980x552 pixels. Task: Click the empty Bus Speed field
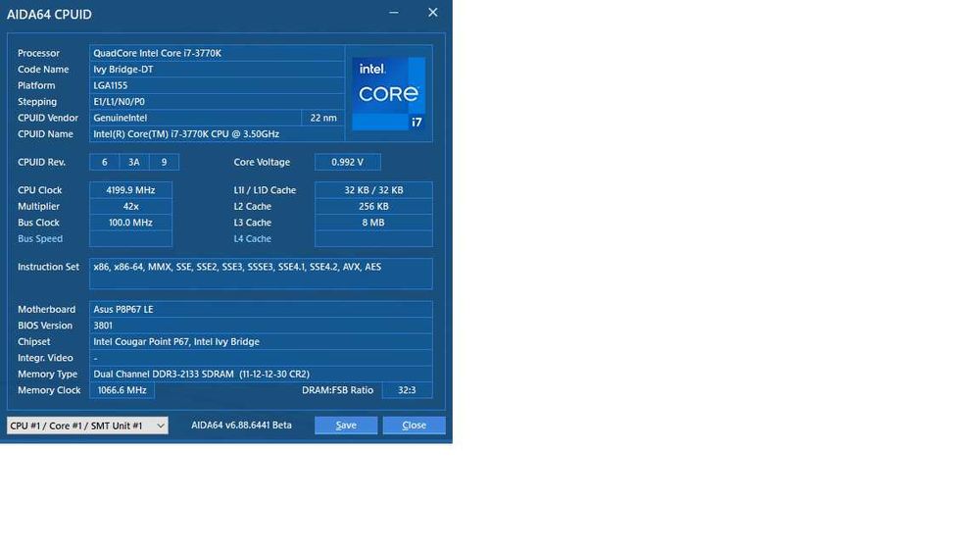(x=130, y=239)
